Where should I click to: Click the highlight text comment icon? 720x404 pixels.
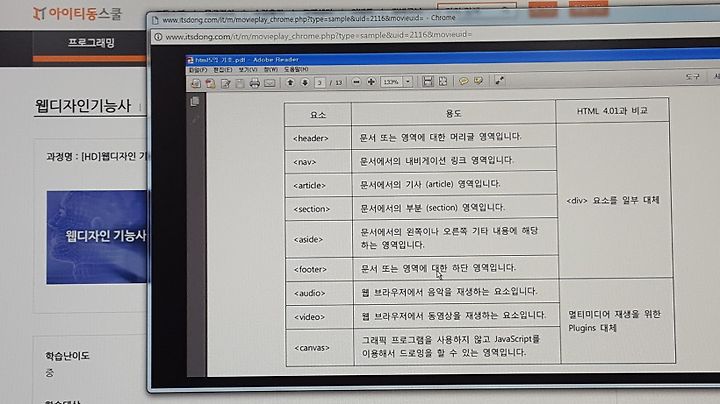[x=478, y=81]
